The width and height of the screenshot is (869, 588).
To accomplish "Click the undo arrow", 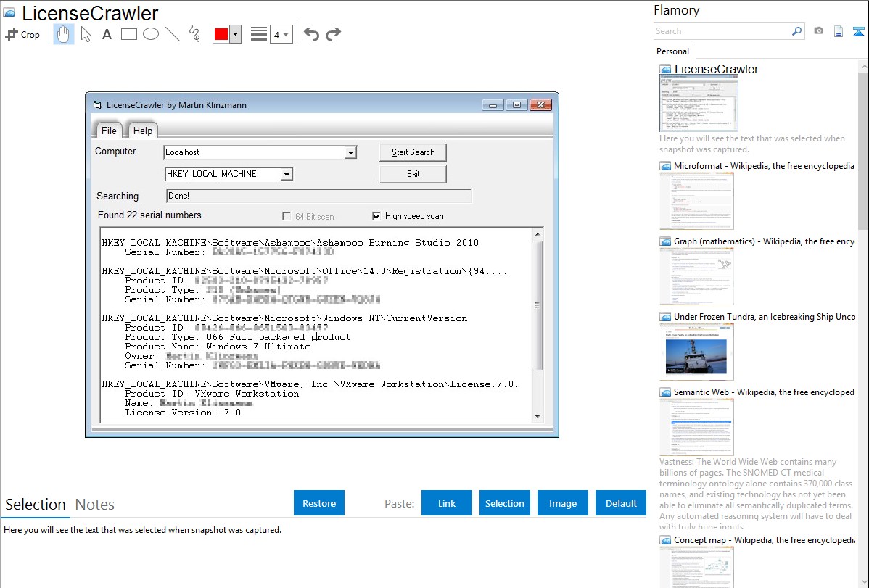I will point(311,34).
